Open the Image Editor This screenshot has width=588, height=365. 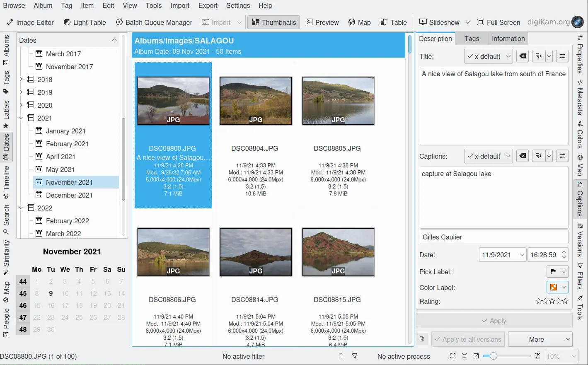30,22
